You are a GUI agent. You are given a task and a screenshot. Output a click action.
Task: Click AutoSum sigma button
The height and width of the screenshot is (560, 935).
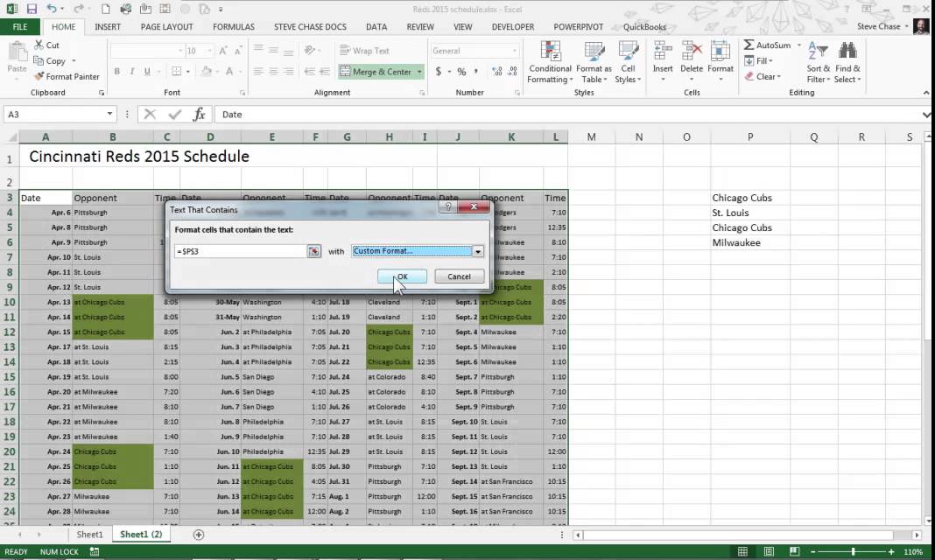click(x=768, y=45)
